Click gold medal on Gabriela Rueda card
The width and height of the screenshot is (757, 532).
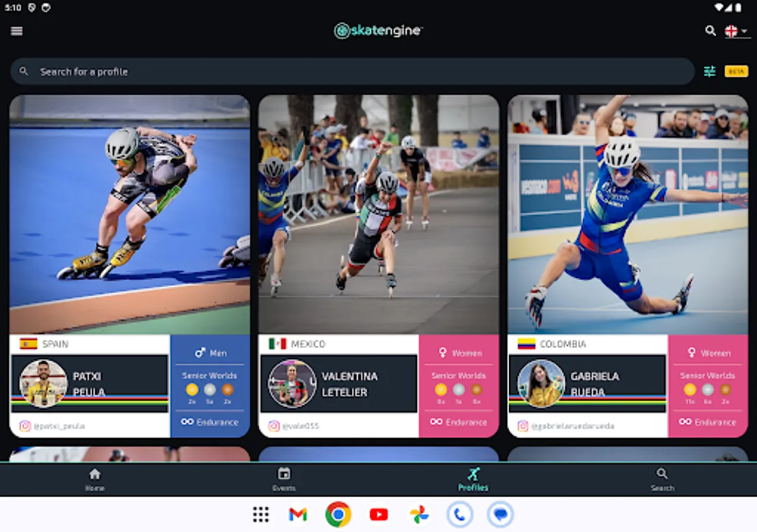[690, 390]
